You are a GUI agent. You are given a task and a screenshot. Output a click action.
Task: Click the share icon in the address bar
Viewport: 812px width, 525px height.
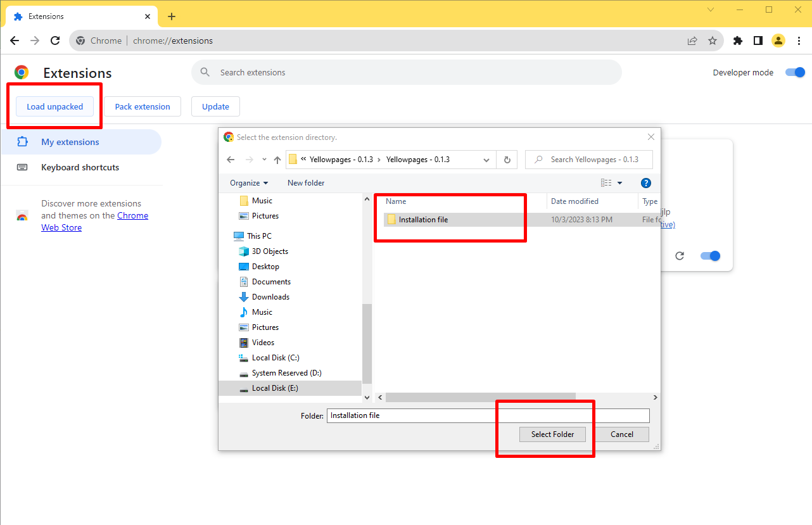coord(692,40)
